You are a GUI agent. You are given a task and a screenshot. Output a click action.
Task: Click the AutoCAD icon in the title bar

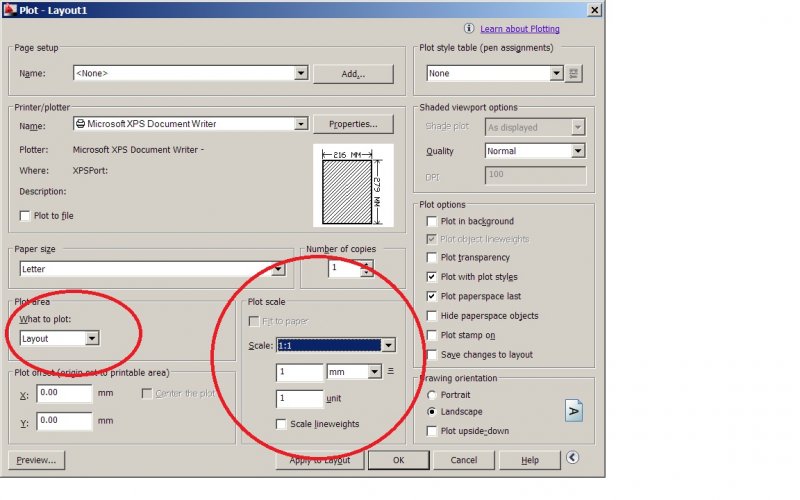click(x=10, y=10)
